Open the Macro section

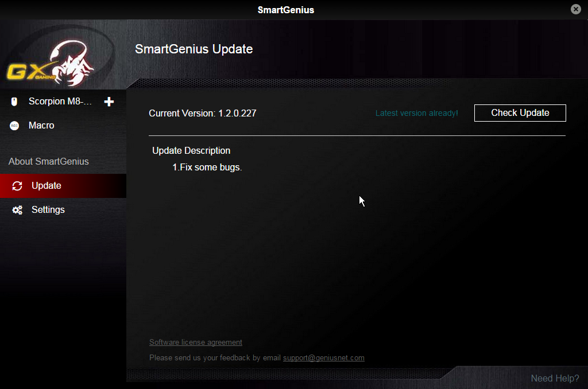coord(63,126)
